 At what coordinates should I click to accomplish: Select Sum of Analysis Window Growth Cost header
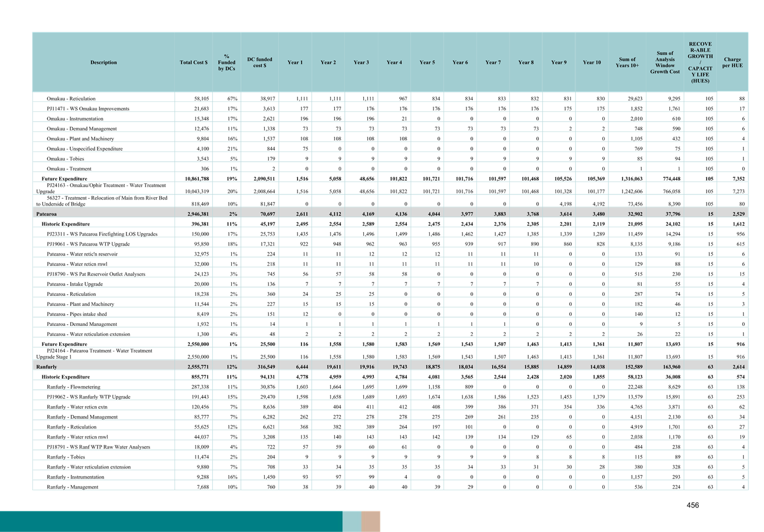click(664, 62)
